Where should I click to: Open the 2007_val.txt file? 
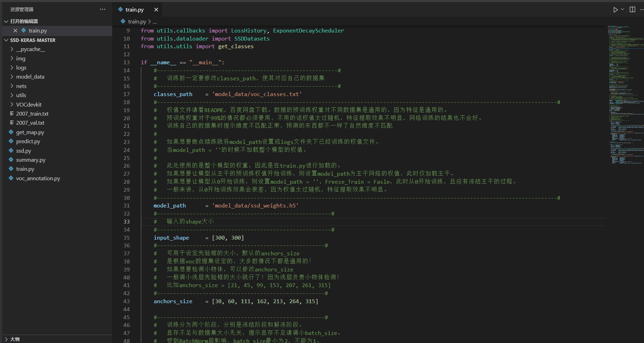[30, 123]
